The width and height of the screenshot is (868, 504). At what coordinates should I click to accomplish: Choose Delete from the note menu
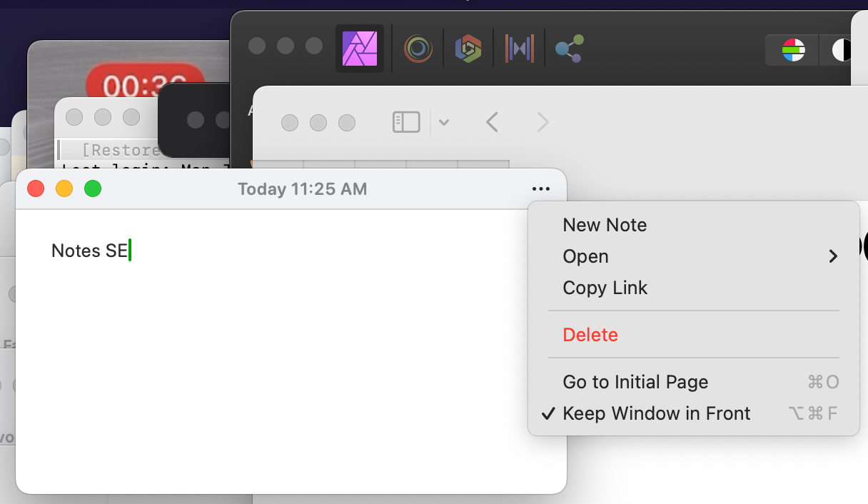pyautogui.click(x=694, y=335)
